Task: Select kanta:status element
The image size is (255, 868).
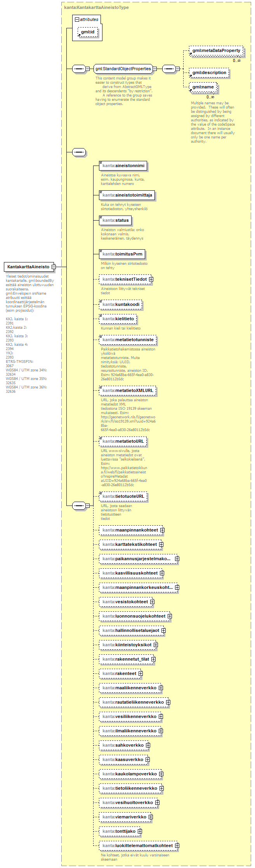Action: click(x=116, y=220)
